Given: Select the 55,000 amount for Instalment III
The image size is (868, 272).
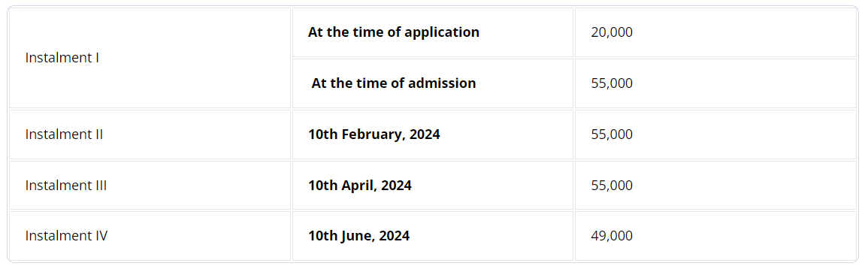Looking at the screenshot, I should pyautogui.click(x=715, y=186).
